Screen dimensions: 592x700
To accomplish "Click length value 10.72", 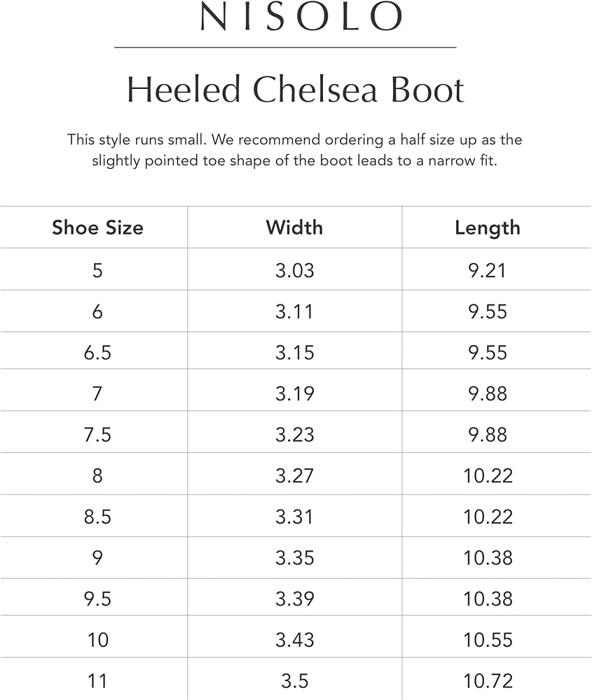I will click(x=488, y=681).
